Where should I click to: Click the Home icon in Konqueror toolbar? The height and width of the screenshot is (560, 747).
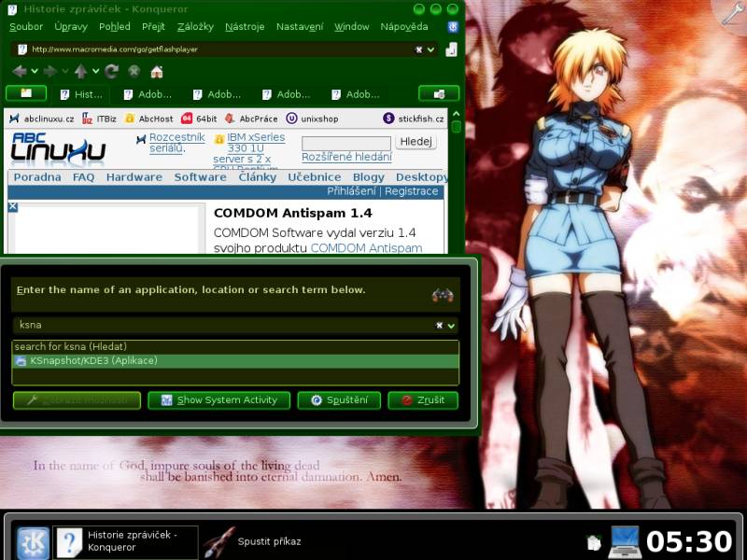157,71
